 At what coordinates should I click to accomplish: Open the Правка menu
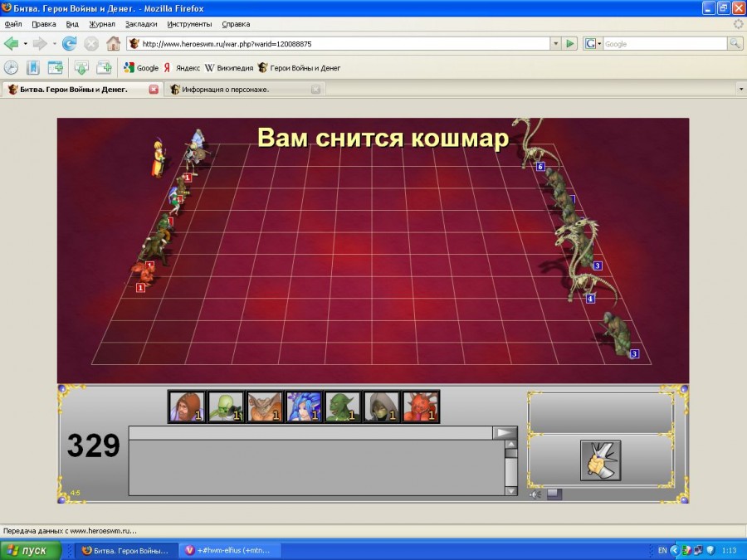coord(44,24)
